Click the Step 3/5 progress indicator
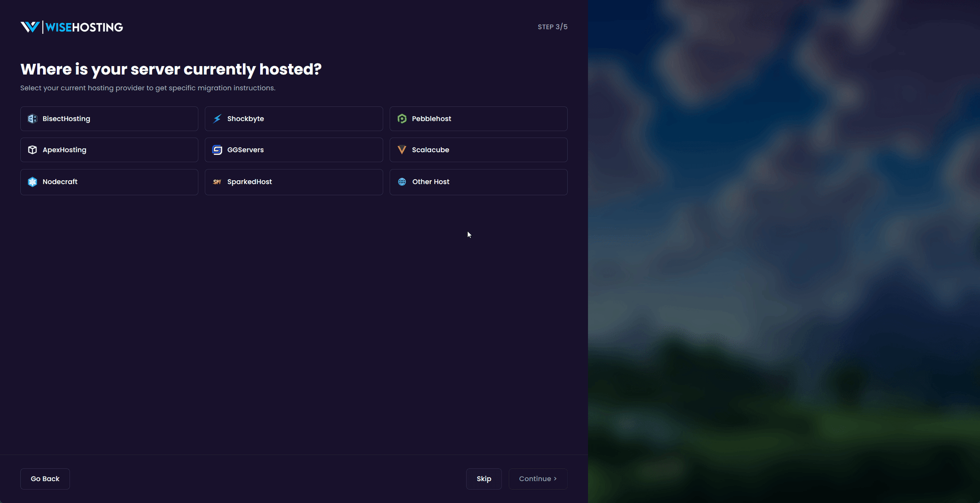 553,27
